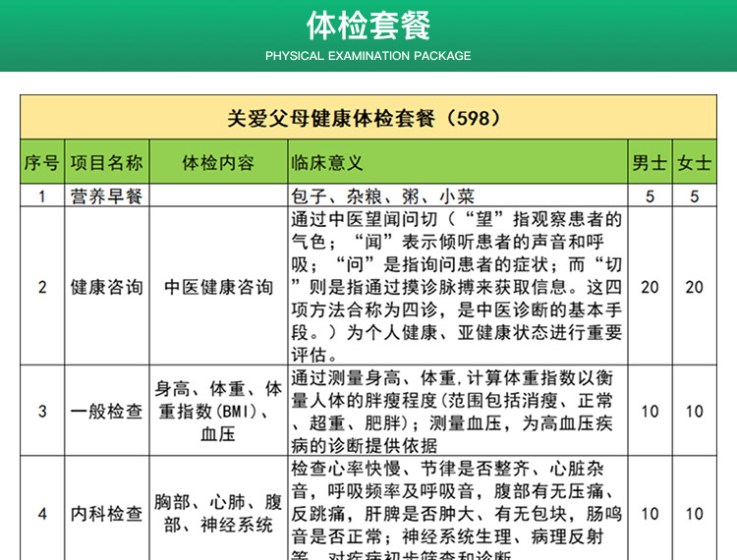Click the 一般检查 item name cell
Image resolution: width=737 pixels, height=560 pixels.
click(x=107, y=412)
